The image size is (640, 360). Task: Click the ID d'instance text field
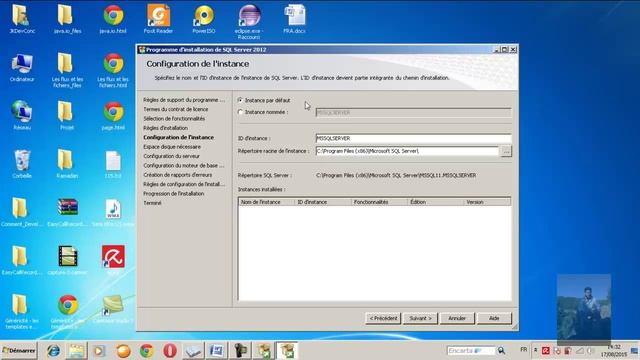[413, 138]
